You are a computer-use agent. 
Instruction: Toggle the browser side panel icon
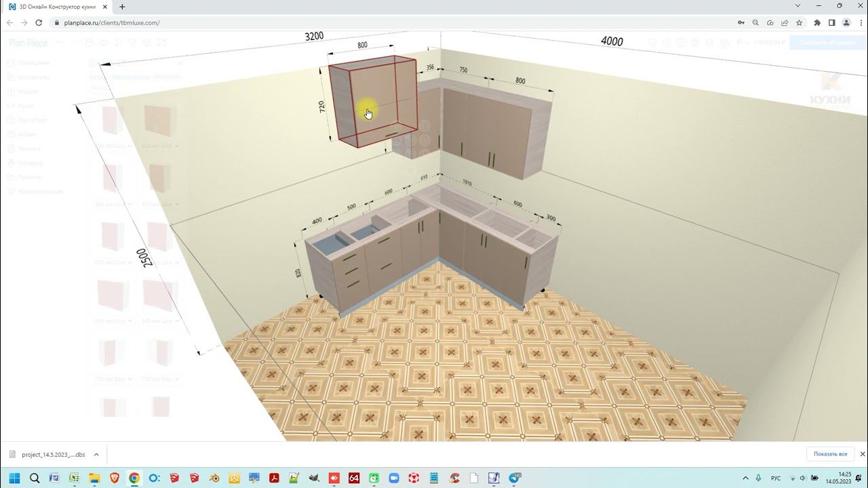(x=832, y=22)
